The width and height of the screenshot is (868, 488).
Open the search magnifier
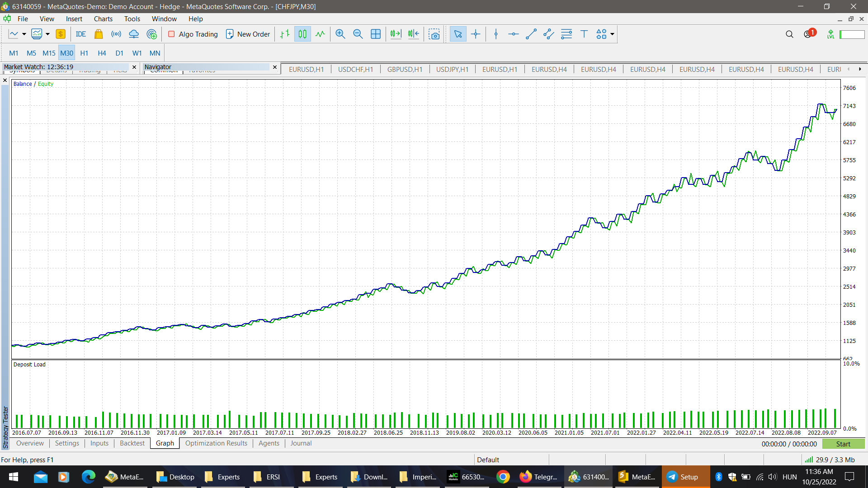click(x=789, y=34)
